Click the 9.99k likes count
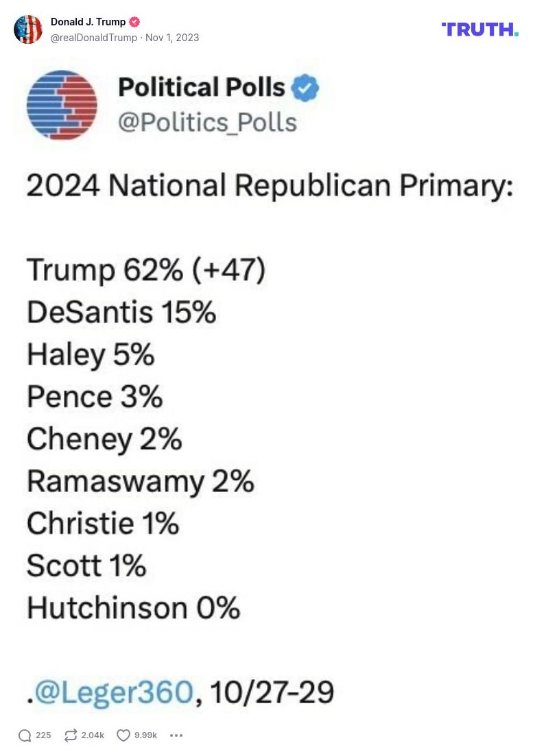 tap(145, 735)
